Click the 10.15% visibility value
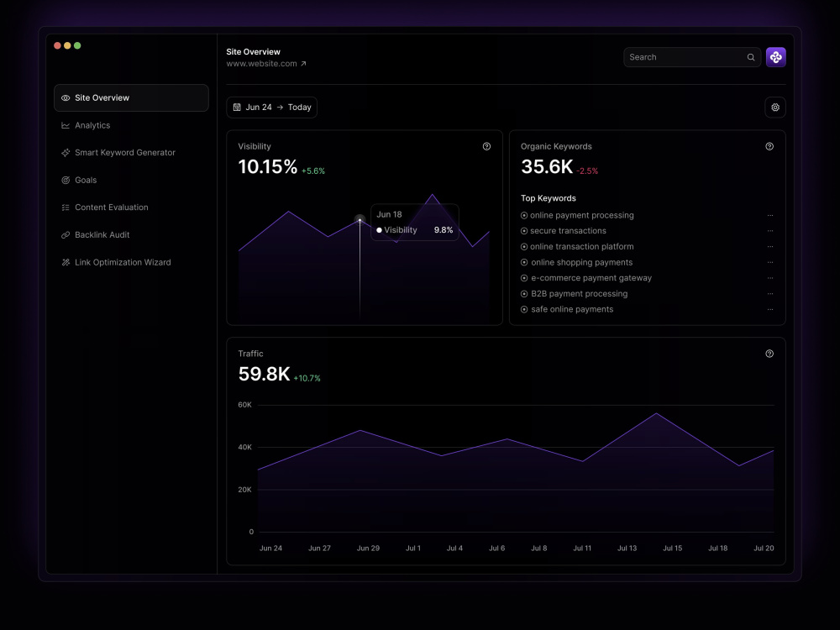 tap(267, 166)
